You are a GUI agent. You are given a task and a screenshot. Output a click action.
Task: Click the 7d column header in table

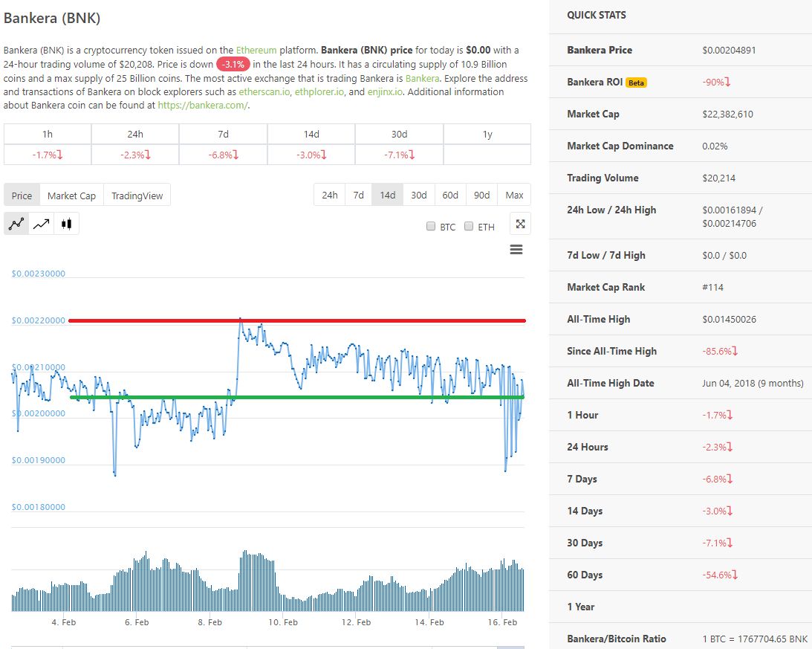(x=223, y=135)
